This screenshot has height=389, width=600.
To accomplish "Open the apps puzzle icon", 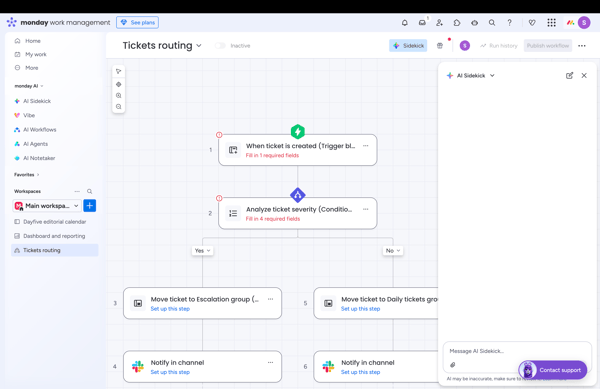I will click(457, 23).
